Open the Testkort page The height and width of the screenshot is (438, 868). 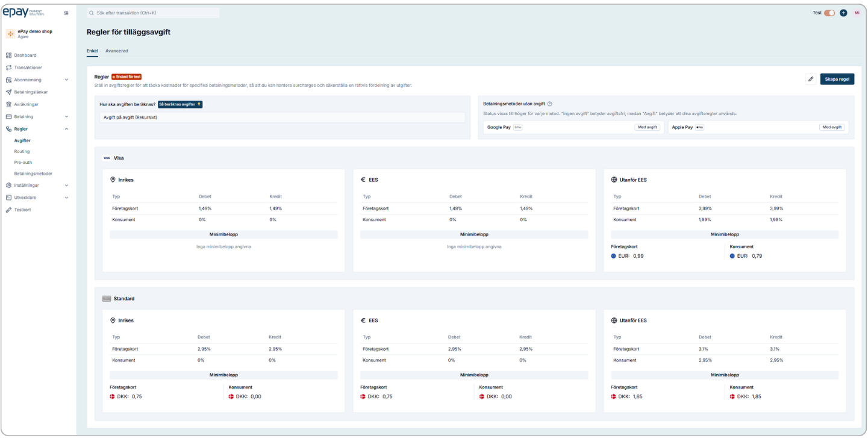point(22,210)
